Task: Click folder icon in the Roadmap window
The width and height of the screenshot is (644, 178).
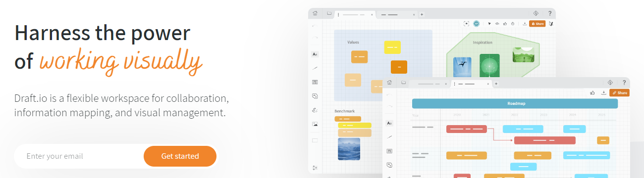Action: (404, 83)
